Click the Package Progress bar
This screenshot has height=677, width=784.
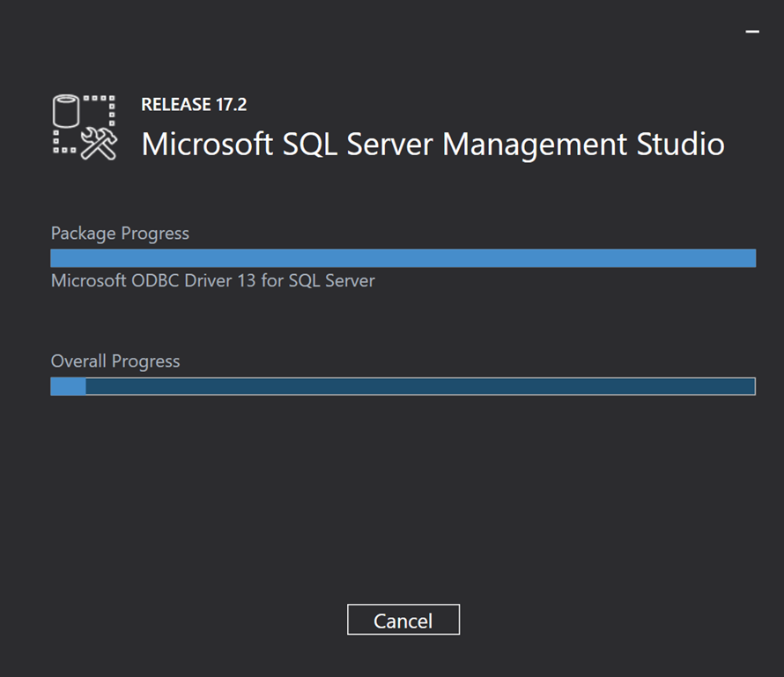point(403,257)
